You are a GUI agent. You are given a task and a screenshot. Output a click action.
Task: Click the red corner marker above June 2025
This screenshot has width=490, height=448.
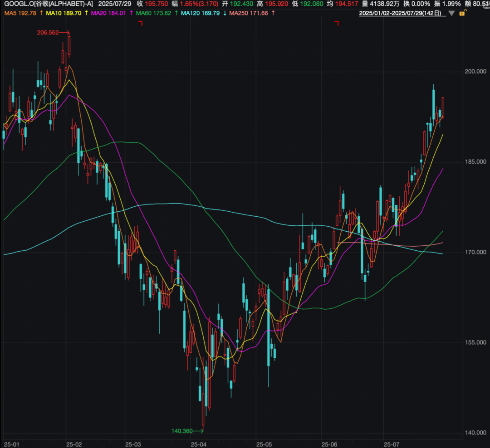(x=337, y=23)
